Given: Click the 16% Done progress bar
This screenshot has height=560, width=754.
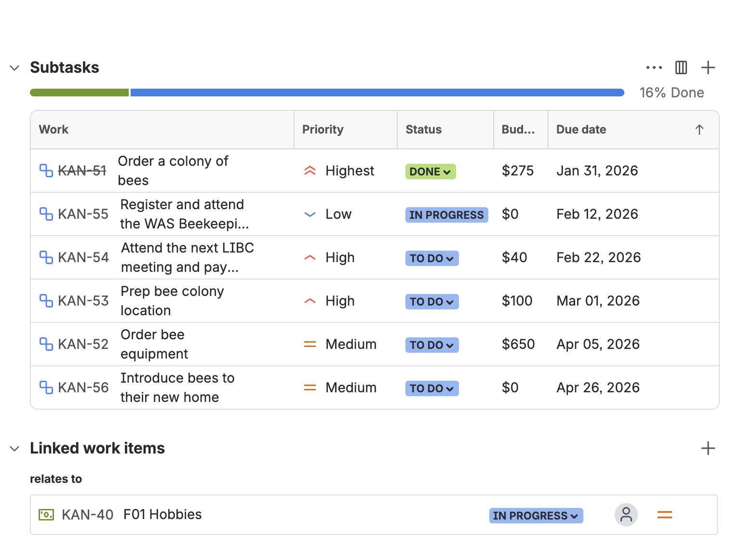Looking at the screenshot, I should click(x=326, y=92).
